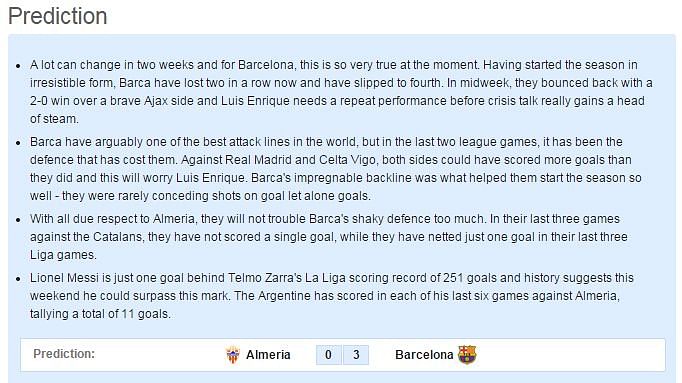Select the first bullet point marker
The width and height of the screenshot is (682, 383).
click(x=18, y=66)
